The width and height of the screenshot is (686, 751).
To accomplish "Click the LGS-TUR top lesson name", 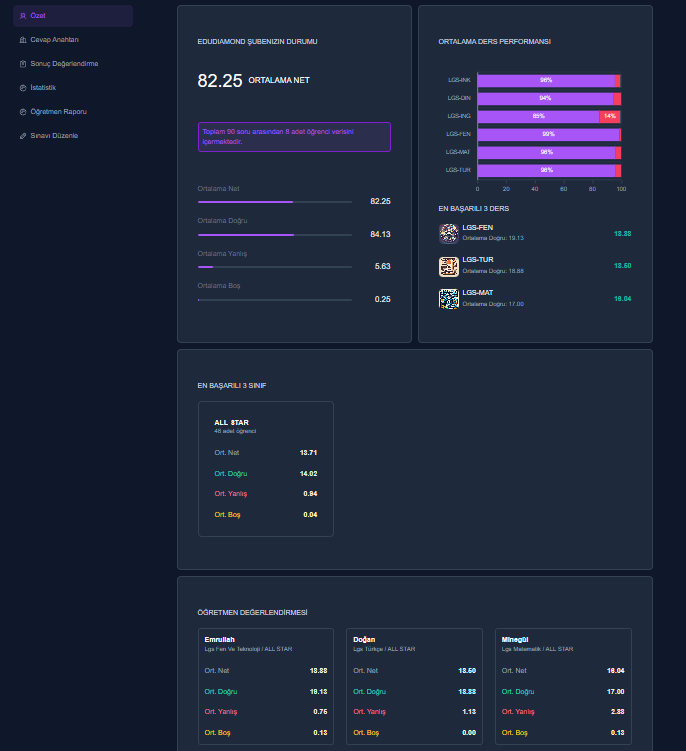I will [x=478, y=260].
